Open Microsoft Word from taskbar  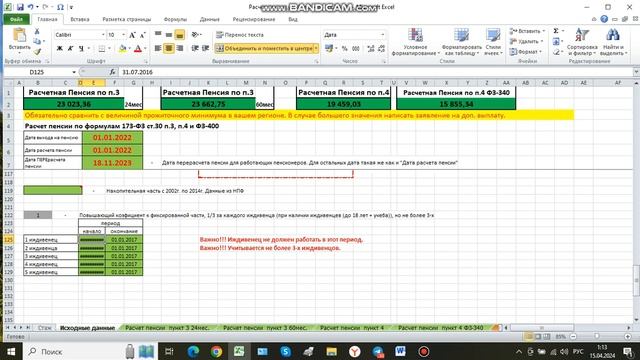400,351
